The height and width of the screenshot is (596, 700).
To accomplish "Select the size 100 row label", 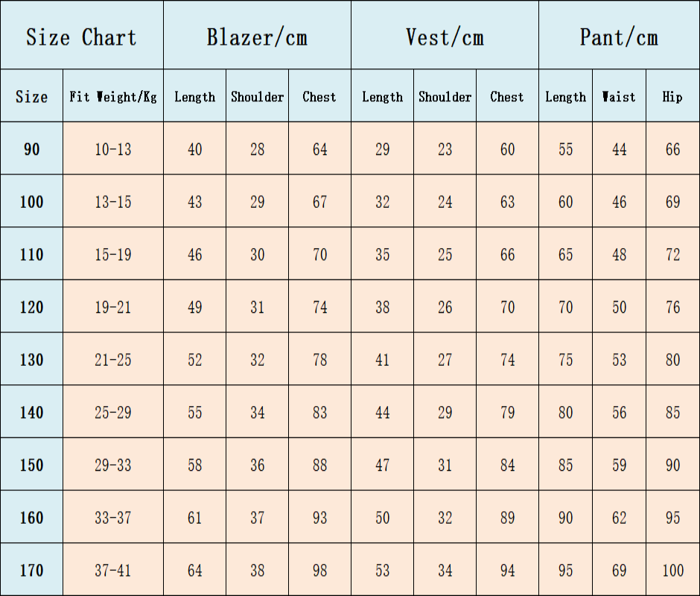I will click(x=32, y=201).
